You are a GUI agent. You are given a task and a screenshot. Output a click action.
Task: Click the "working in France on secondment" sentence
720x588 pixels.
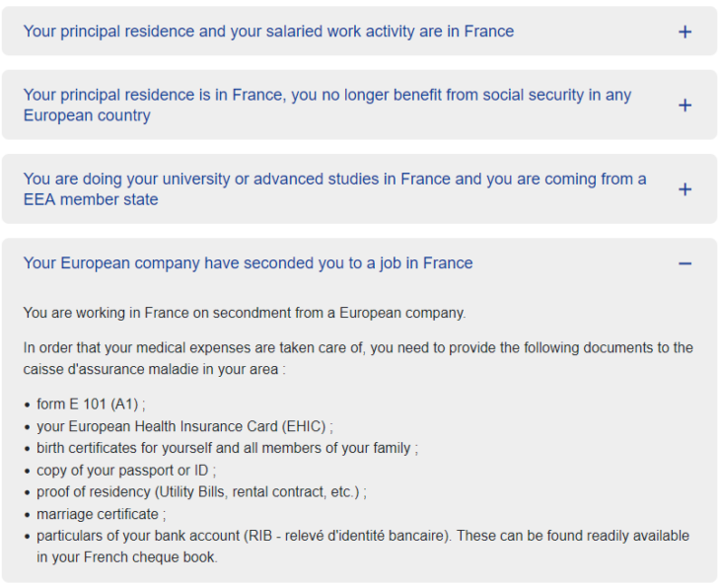click(x=244, y=313)
